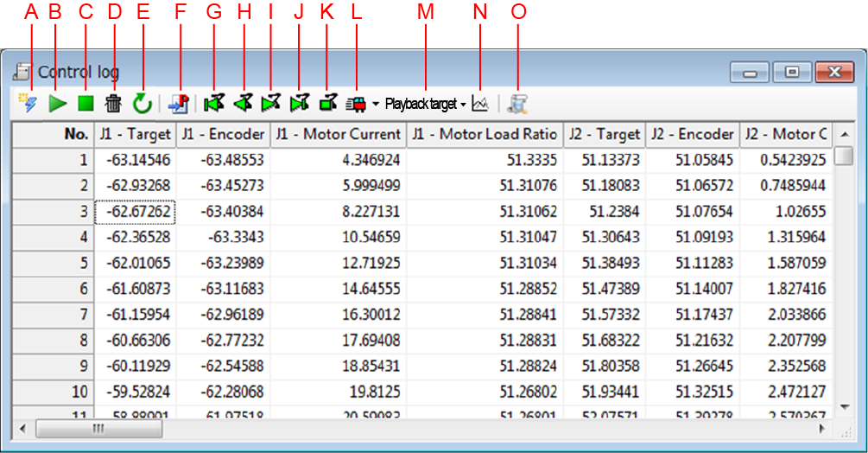Click the log settings icon at toolbar end

518,104
